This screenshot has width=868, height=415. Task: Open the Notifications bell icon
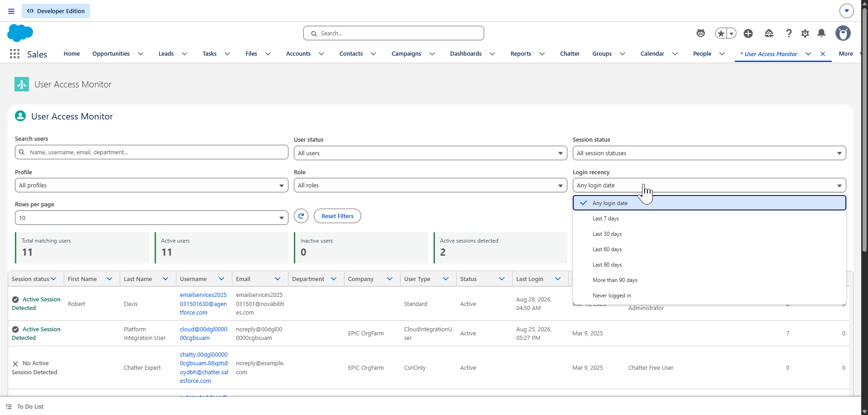[821, 33]
